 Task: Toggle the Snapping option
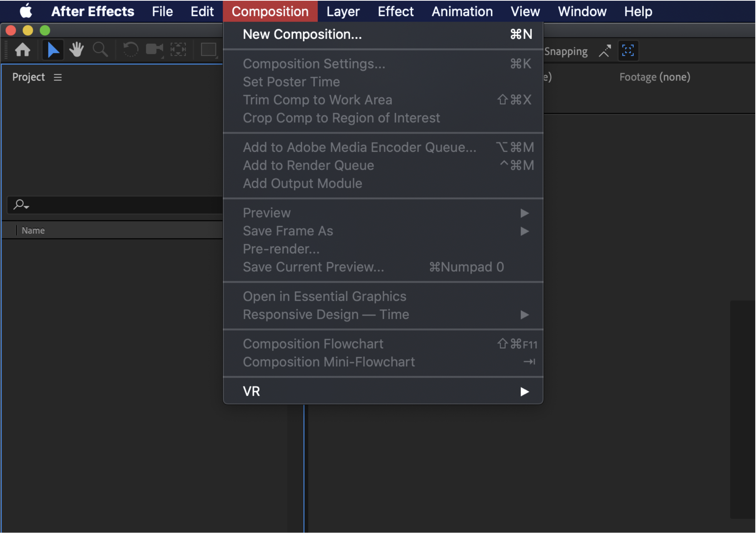pos(566,52)
